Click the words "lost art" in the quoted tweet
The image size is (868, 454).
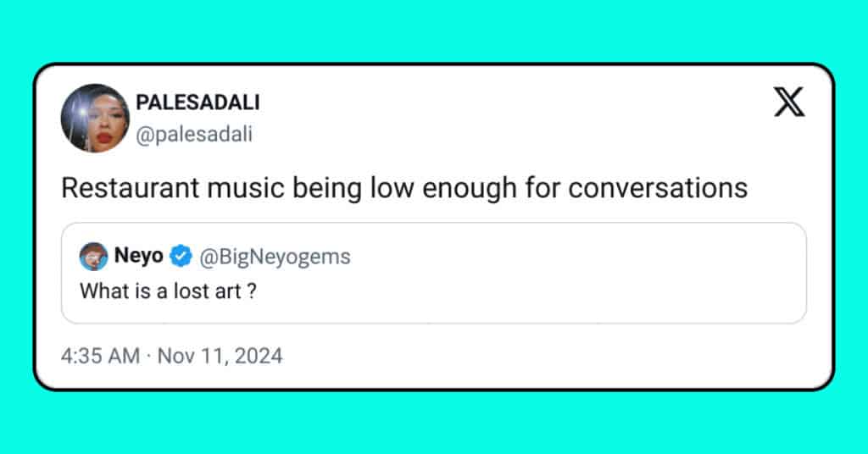[208, 291]
